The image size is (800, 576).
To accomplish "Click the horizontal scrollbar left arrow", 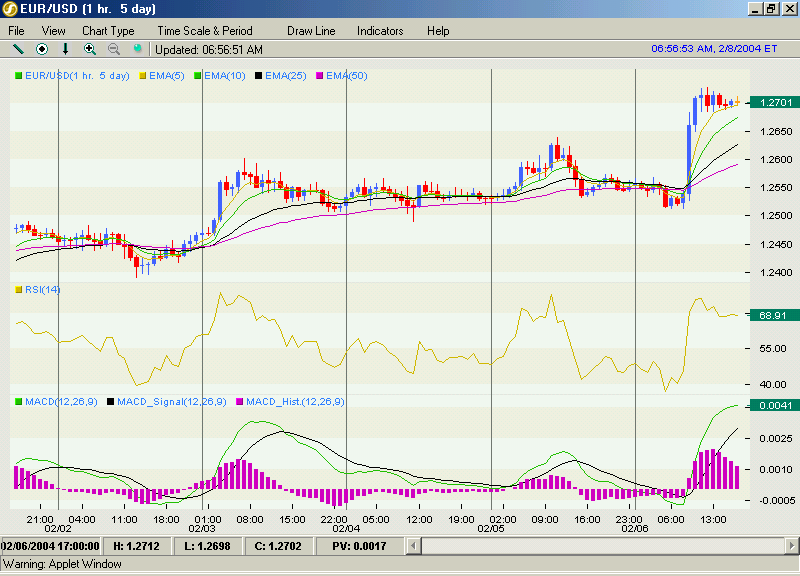I will click(x=413, y=546).
